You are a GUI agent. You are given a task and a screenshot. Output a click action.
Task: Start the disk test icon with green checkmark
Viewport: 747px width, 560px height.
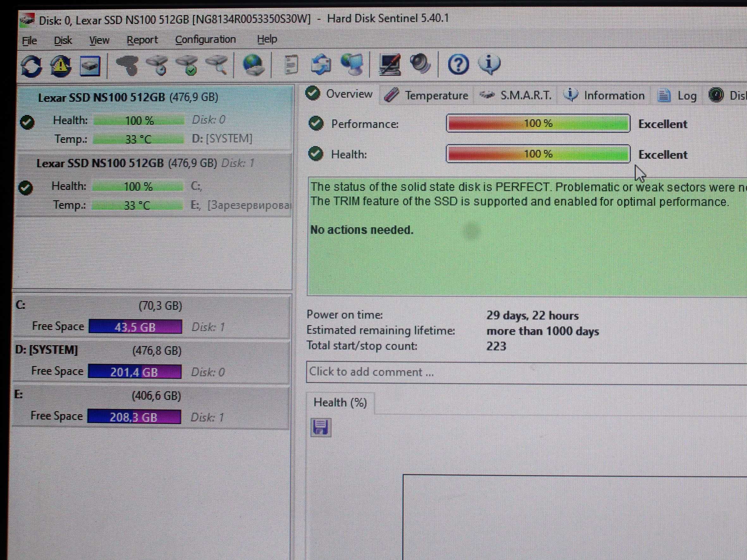tap(187, 65)
